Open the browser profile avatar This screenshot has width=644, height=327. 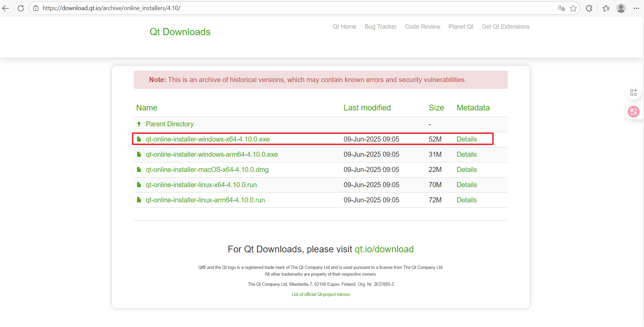pyautogui.click(x=621, y=8)
